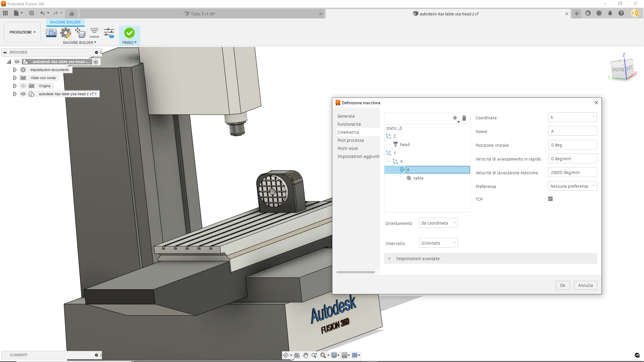This screenshot has width=644, height=362.
Task: Enable the TCP checkbox
Action: click(550, 198)
